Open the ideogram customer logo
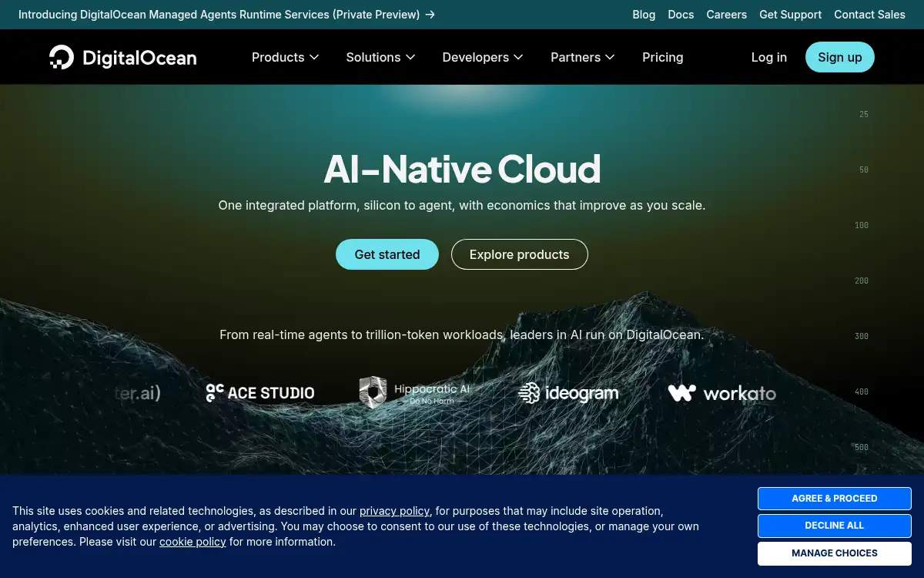 point(568,393)
